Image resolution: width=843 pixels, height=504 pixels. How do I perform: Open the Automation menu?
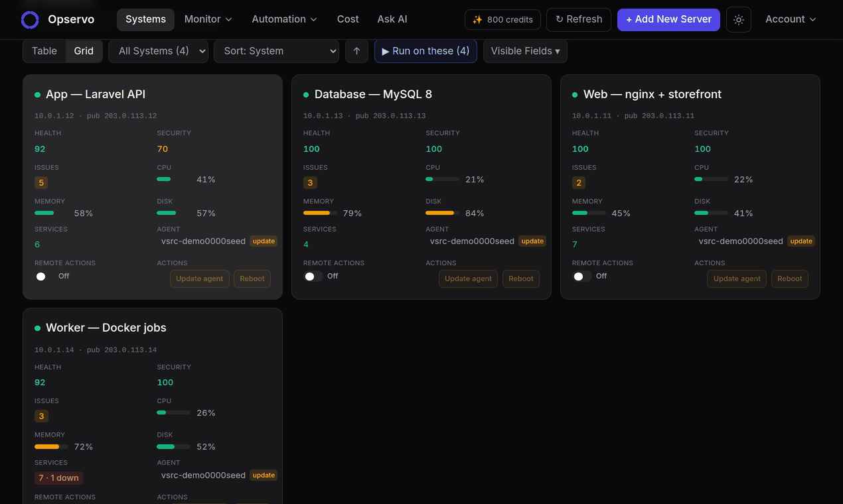pyautogui.click(x=284, y=19)
